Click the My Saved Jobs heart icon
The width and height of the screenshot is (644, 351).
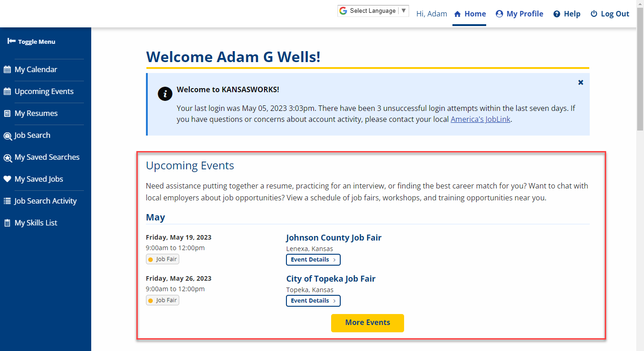point(7,179)
